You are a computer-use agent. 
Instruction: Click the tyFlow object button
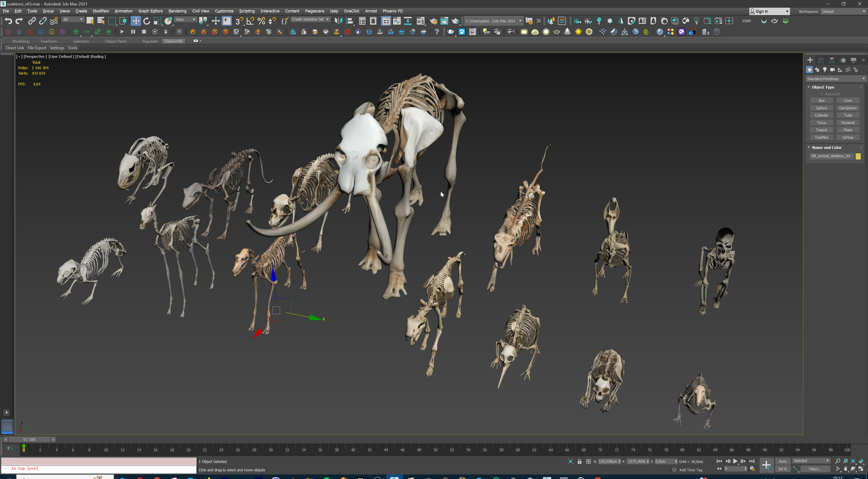pyautogui.click(x=848, y=137)
